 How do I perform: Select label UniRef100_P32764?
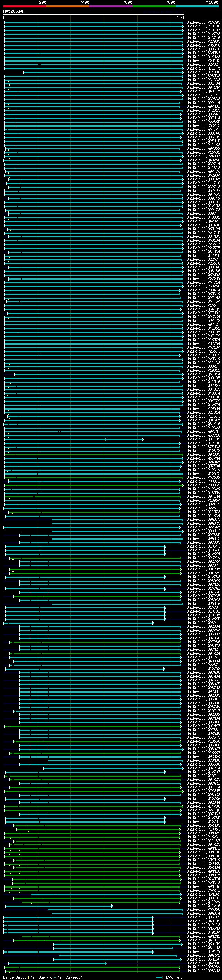point(203,343)
